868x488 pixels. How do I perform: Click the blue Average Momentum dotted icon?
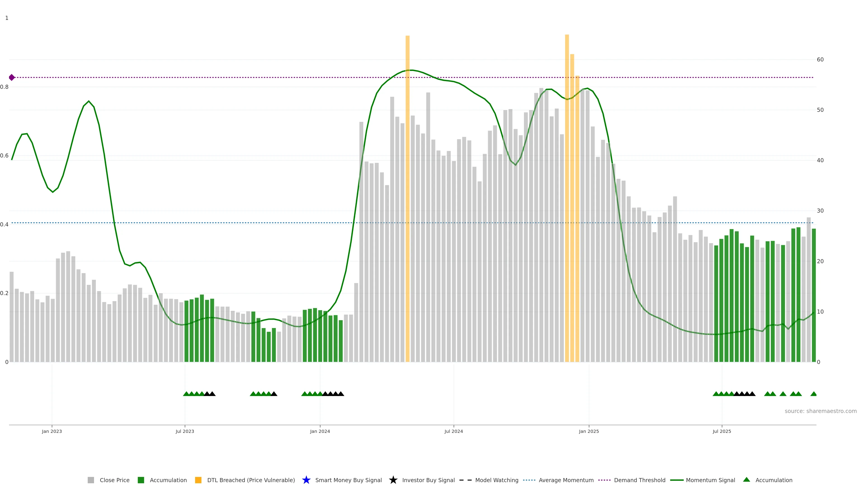(x=529, y=480)
